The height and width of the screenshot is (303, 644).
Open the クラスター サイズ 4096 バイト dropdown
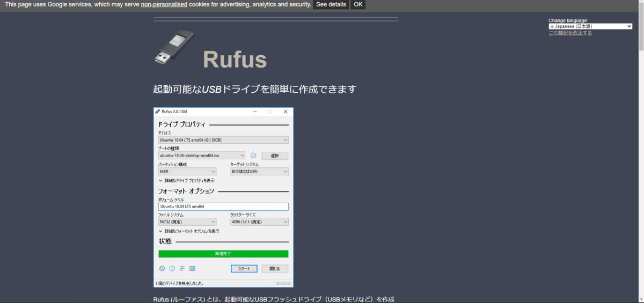[x=259, y=221]
